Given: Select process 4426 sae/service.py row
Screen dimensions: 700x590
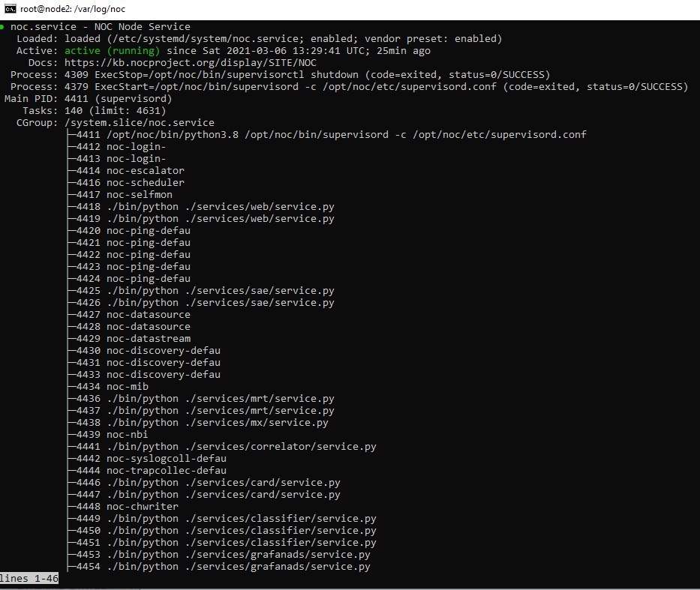Looking at the screenshot, I should pos(201,303).
